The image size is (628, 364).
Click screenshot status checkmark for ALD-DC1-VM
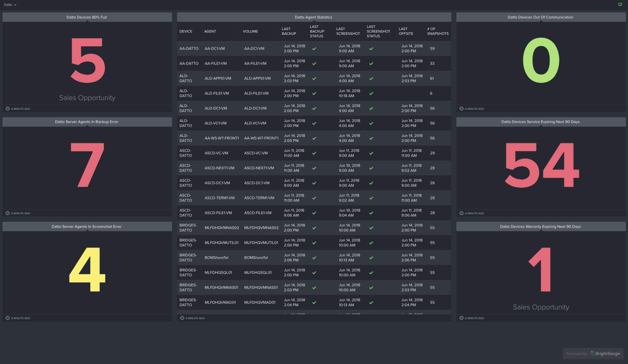[x=371, y=108]
